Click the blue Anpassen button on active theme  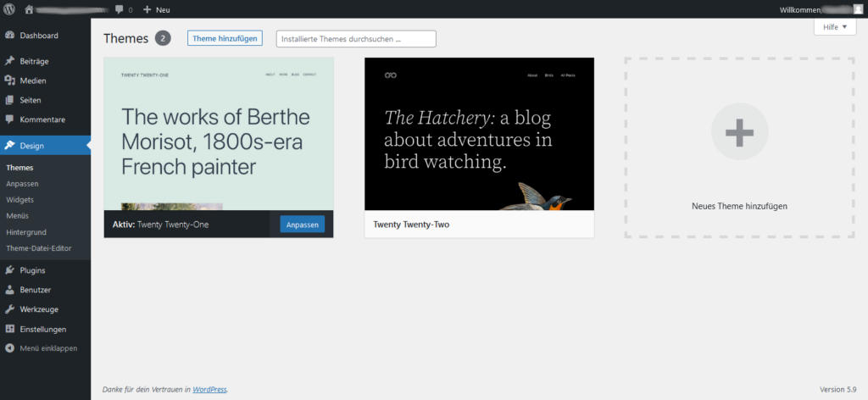pyautogui.click(x=303, y=225)
